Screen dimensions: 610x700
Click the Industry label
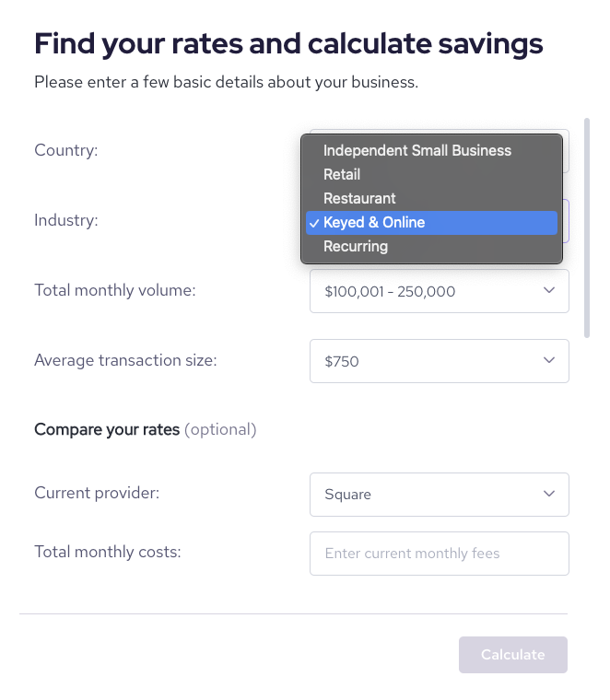coord(65,220)
